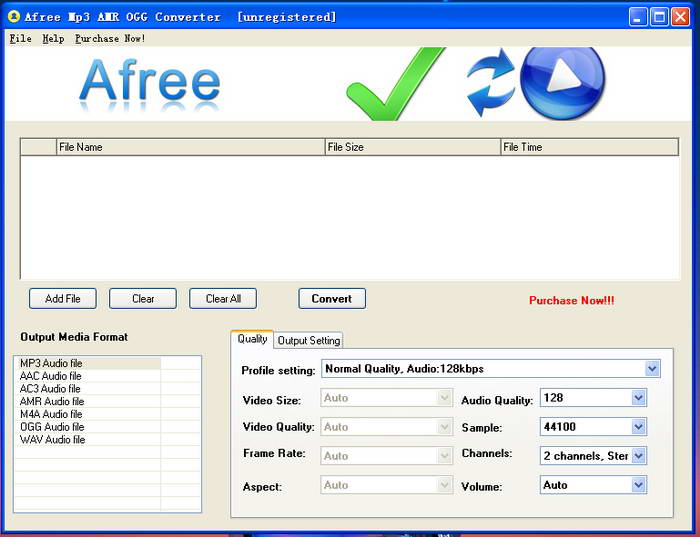Expand the Sample rate dropdown
700x537 pixels.
pyautogui.click(x=638, y=427)
